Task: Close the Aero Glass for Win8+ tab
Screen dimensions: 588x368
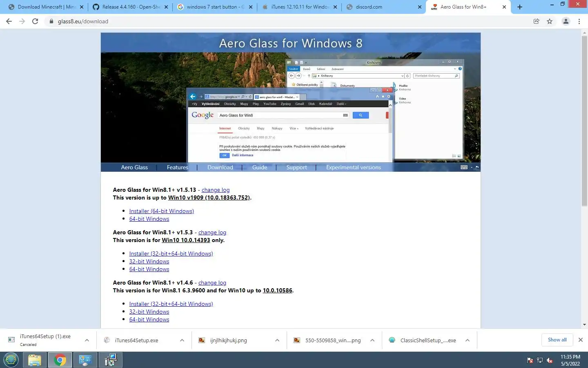Action: (504, 7)
